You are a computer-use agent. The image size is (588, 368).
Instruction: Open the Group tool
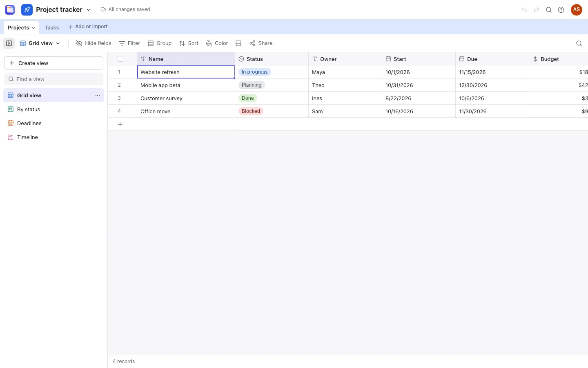point(160,43)
